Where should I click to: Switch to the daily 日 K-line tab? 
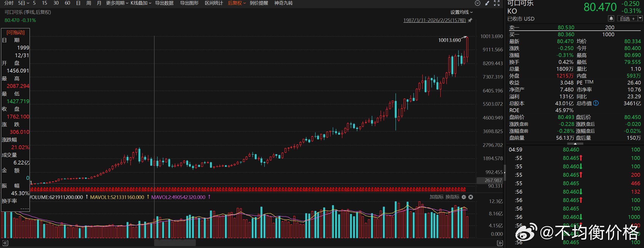78,3
